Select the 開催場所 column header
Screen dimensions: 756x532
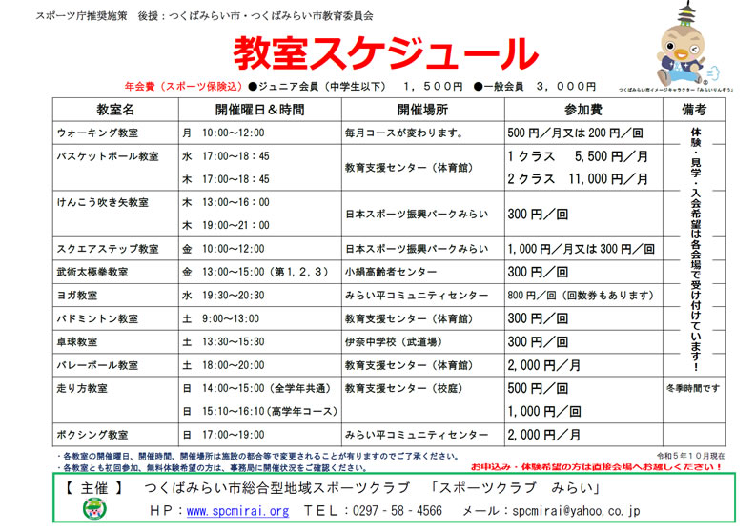[x=421, y=109]
